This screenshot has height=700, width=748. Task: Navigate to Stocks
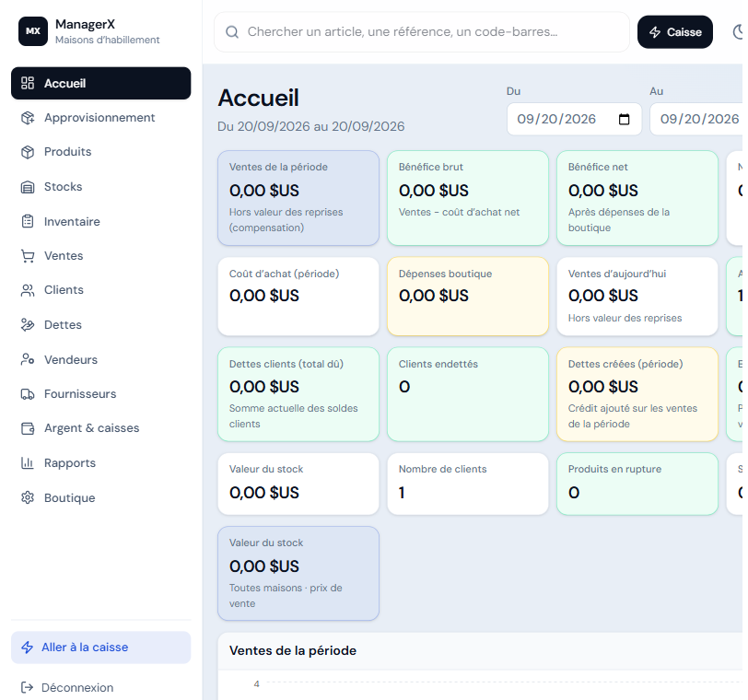[101, 187]
